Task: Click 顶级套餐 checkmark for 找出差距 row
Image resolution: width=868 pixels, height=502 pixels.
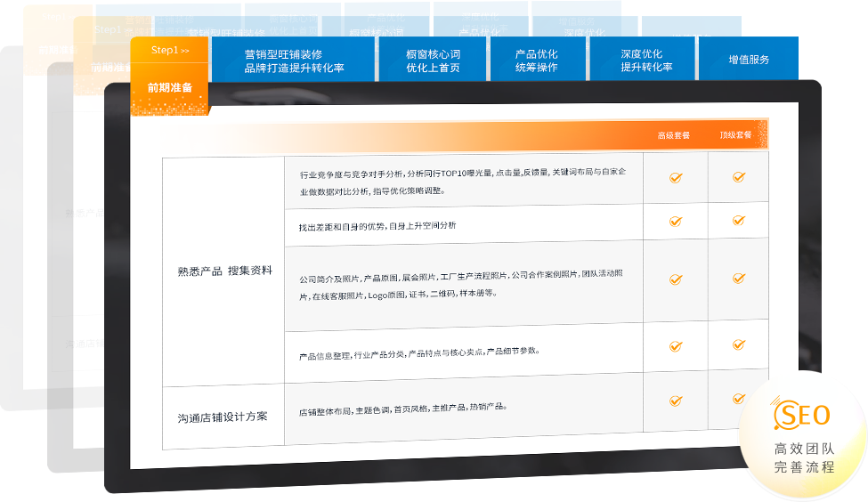Action: click(x=738, y=221)
